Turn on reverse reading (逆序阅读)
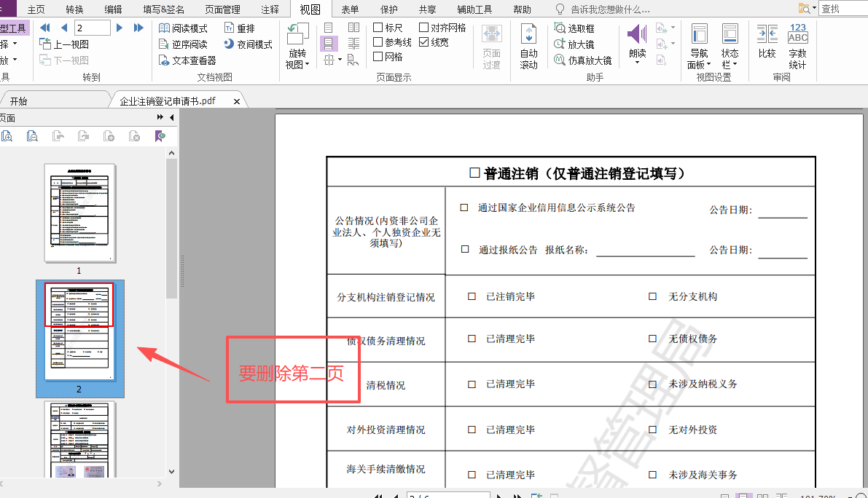Screen dimensions: 868x498 click(183, 44)
